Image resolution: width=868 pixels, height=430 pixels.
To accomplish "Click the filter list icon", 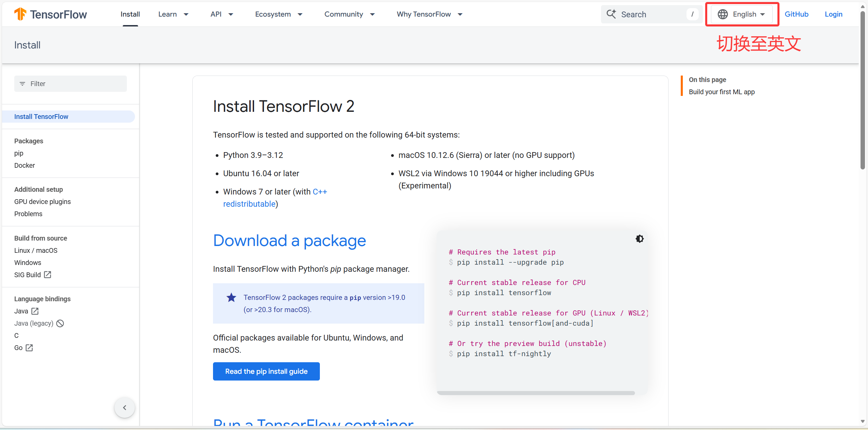I will 22,84.
